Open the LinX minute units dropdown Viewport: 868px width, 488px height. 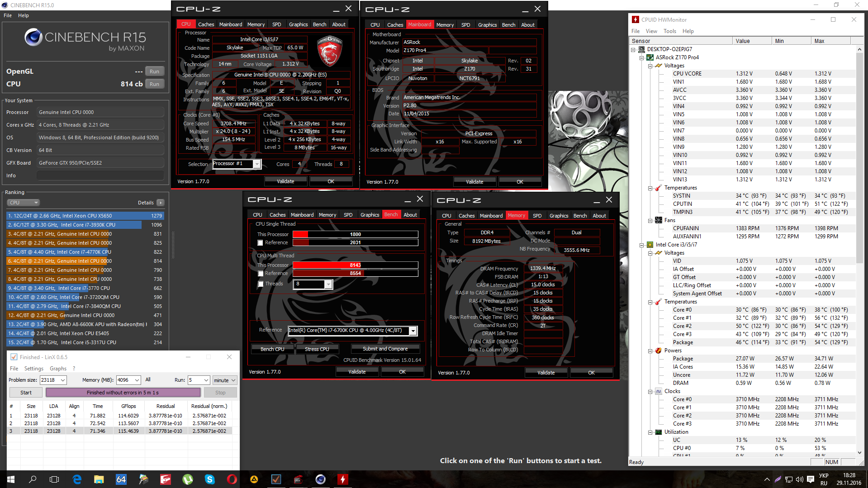point(225,380)
